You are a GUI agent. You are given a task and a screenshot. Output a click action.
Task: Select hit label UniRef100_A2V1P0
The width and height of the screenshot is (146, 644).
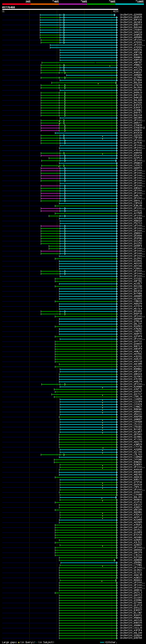(x=131, y=366)
